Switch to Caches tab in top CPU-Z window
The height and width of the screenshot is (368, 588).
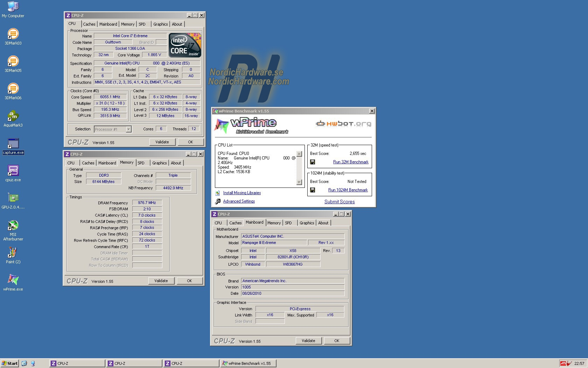tap(89, 24)
